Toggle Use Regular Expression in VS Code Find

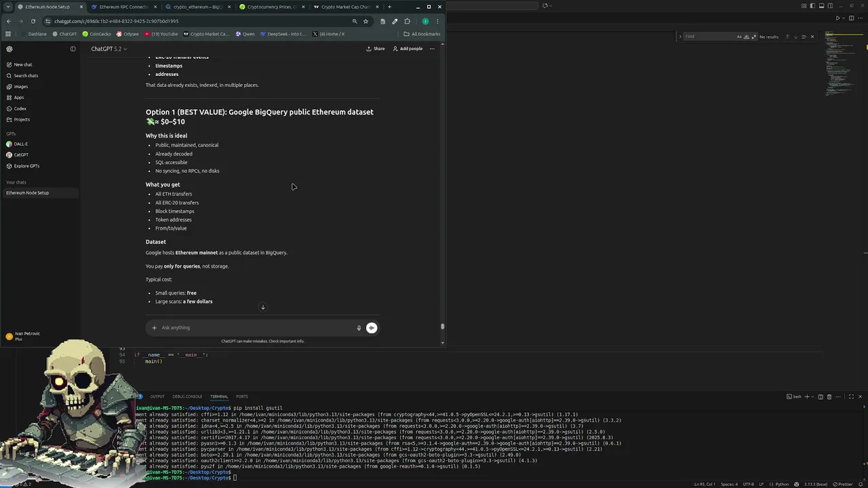[753, 37]
